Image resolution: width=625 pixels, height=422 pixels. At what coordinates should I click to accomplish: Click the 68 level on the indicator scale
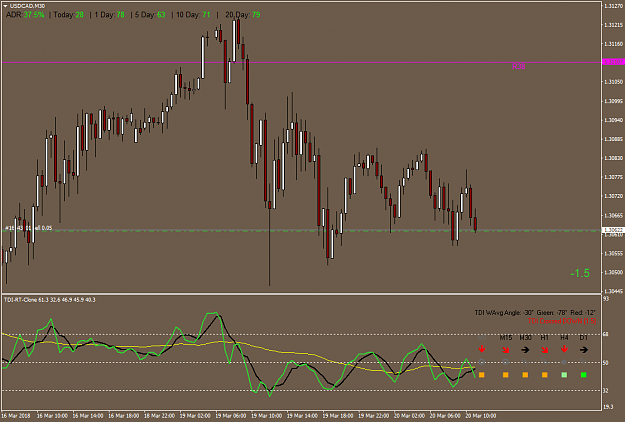click(x=606, y=334)
